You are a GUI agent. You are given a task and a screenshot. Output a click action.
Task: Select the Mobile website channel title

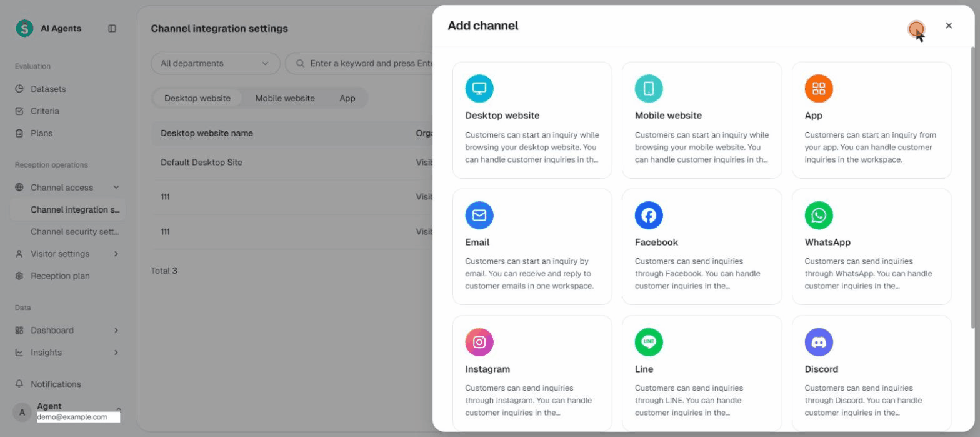click(x=668, y=116)
